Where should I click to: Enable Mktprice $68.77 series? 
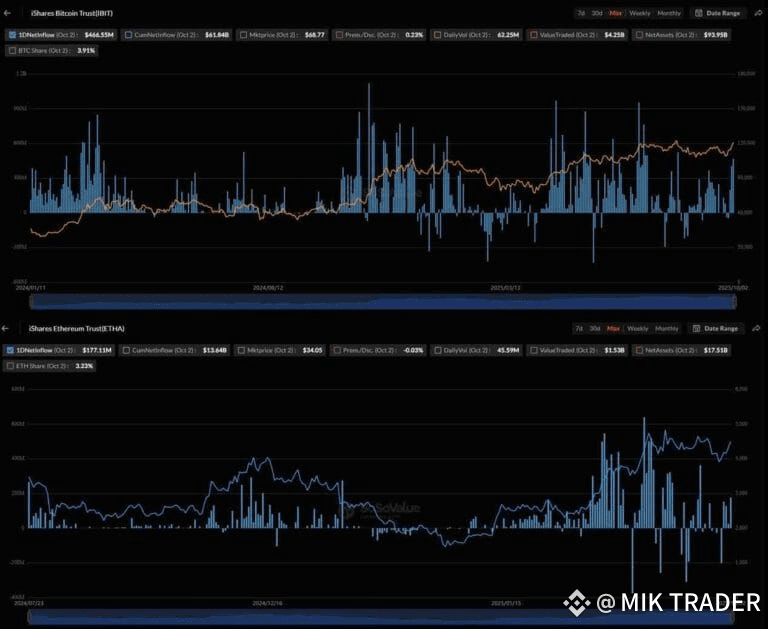(x=243, y=35)
